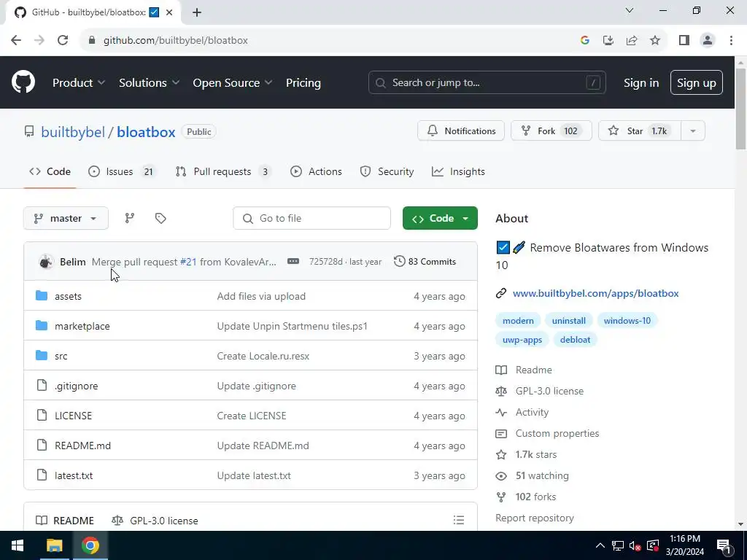
Task: Expand Open Source navigation dropdown
Action: coord(233,82)
